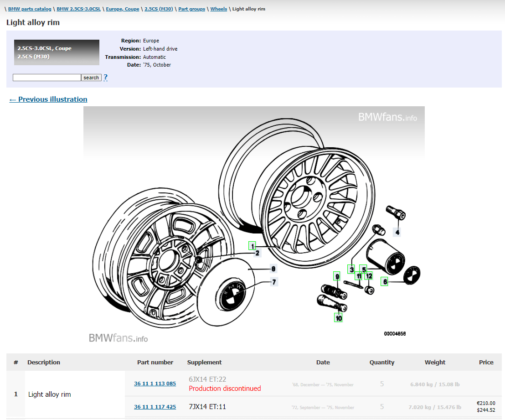
Task: Go to the Previous illustration link
Action: point(48,99)
